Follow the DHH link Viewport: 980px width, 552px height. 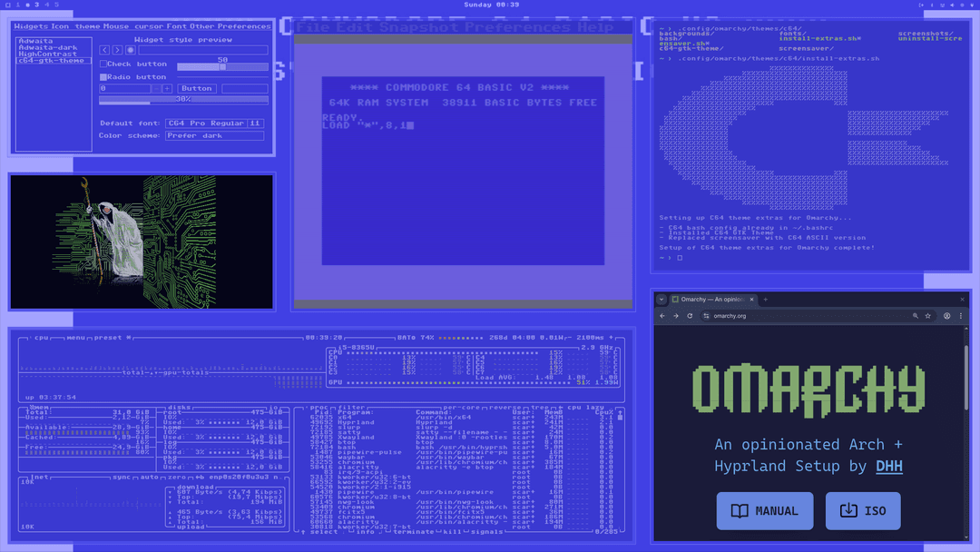point(888,466)
